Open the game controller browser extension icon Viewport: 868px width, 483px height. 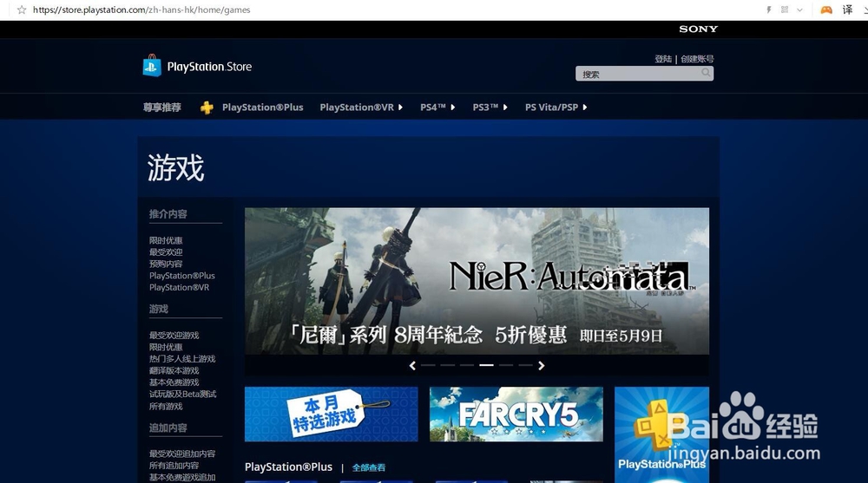[826, 10]
